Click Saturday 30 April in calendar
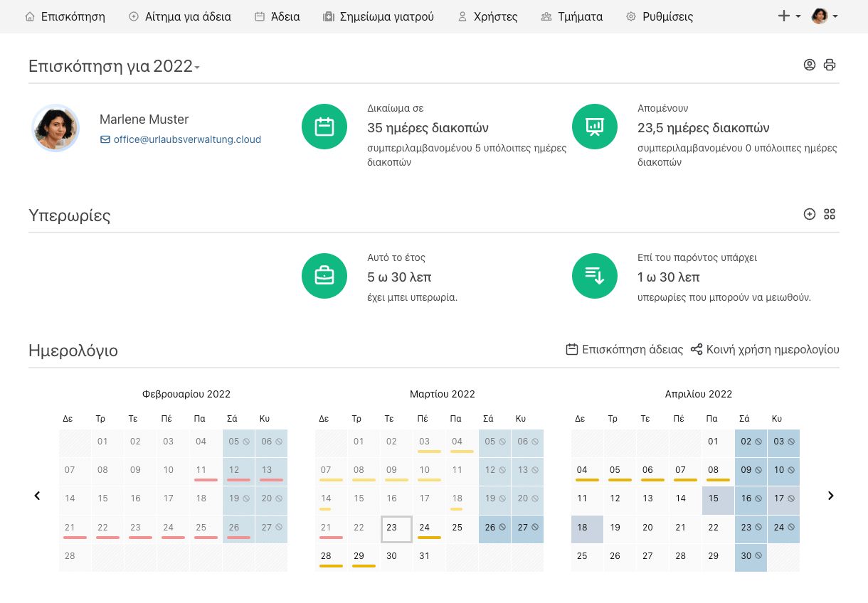 (x=751, y=557)
